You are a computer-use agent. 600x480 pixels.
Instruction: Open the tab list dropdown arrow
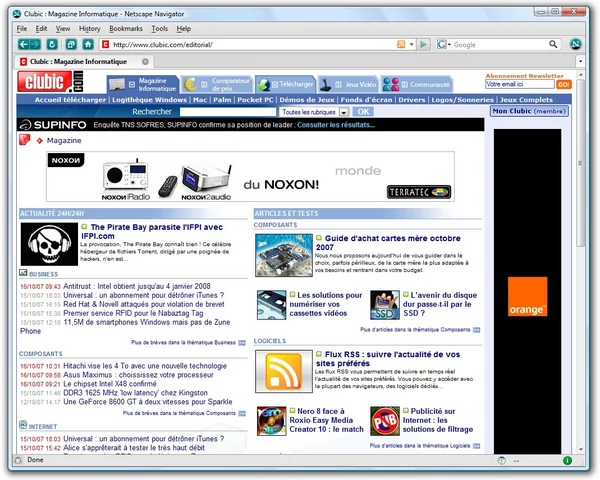click(x=580, y=61)
